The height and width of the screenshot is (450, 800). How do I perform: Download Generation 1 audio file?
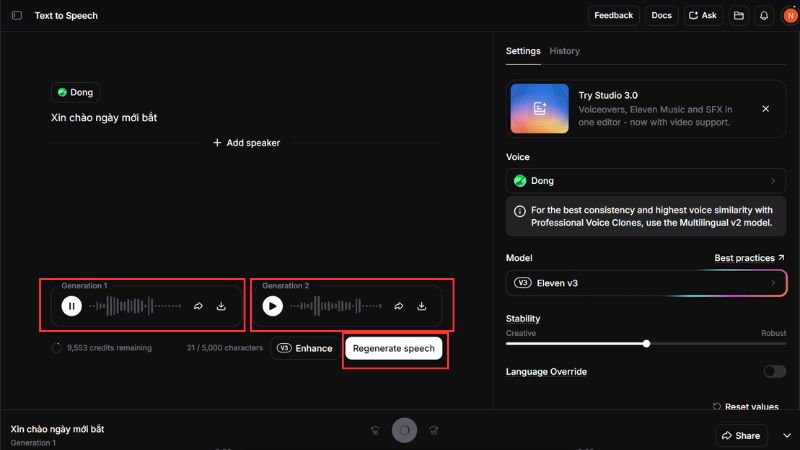tap(221, 306)
